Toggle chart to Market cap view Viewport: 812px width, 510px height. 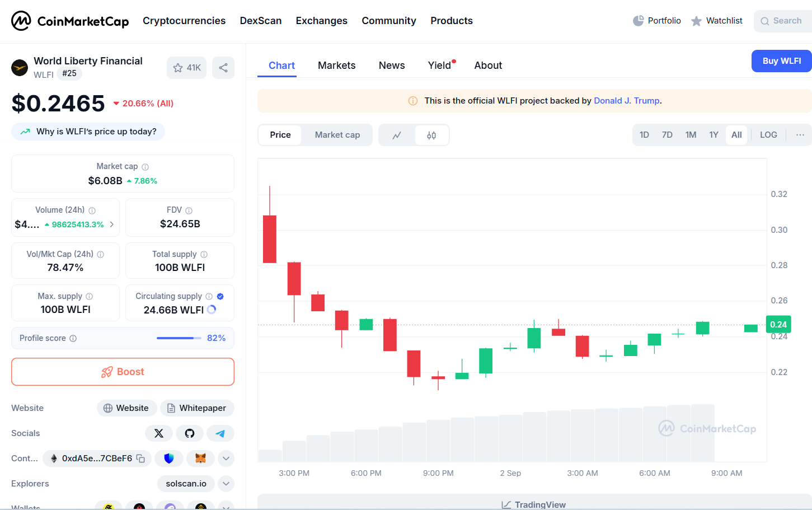pos(337,135)
